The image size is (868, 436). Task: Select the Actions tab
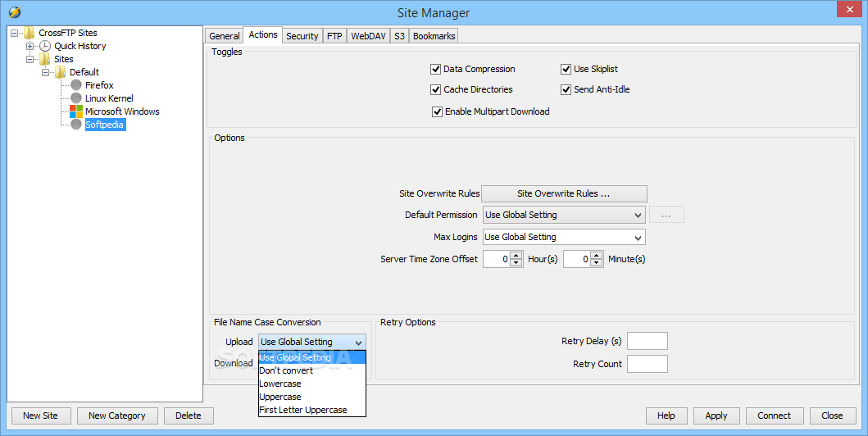coord(263,34)
